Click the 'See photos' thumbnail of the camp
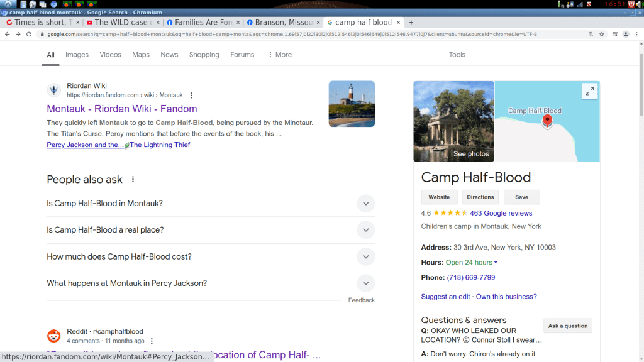This screenshot has width=644, height=362. point(453,121)
